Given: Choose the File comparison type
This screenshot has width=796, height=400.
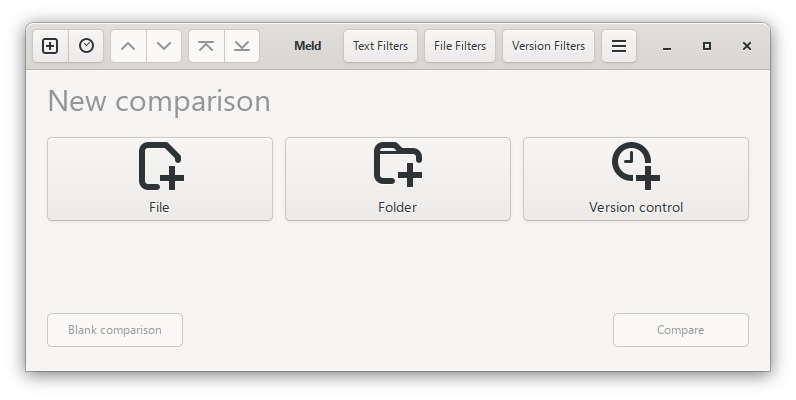Looking at the screenshot, I should 160,178.
